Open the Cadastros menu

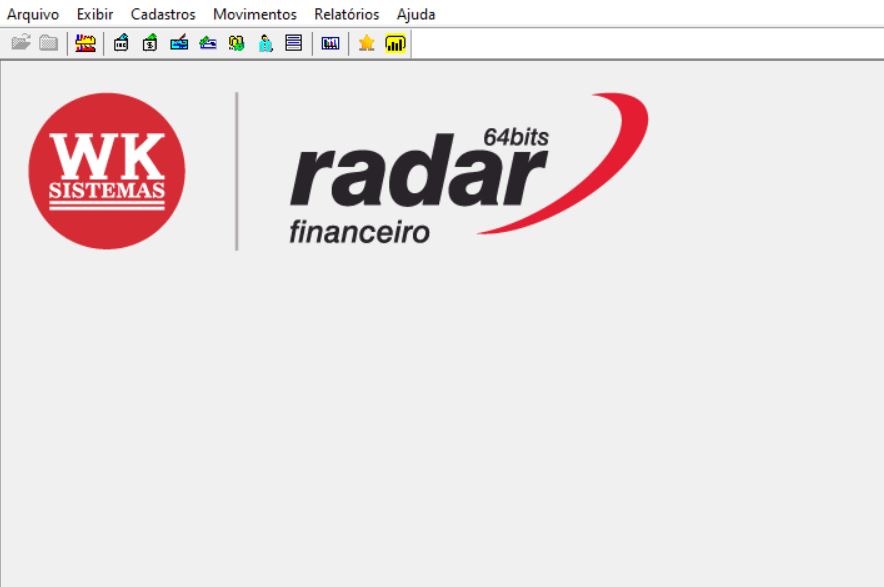click(x=163, y=14)
